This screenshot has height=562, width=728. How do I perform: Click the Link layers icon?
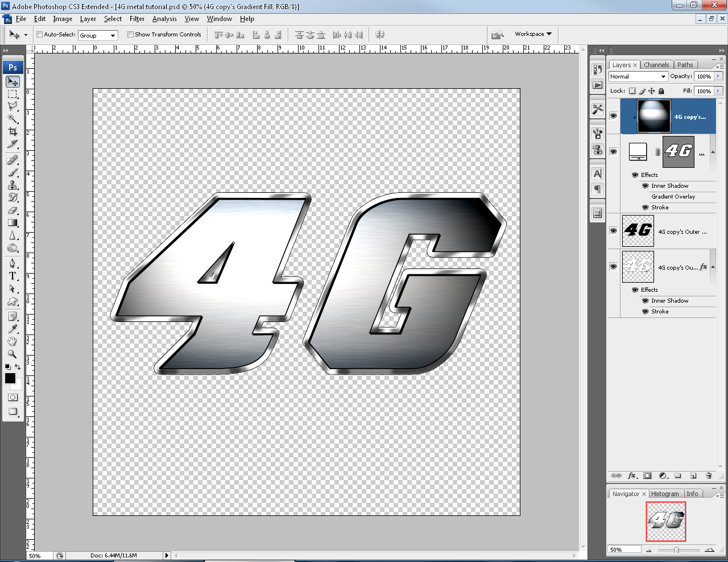pyautogui.click(x=616, y=476)
